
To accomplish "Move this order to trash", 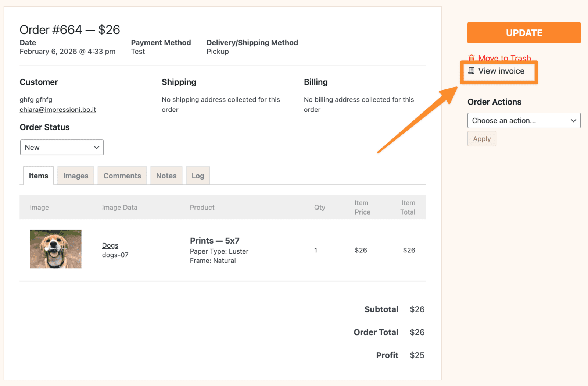I will (504, 58).
